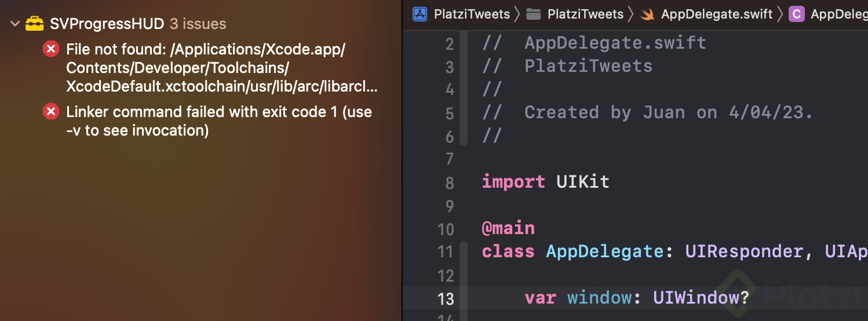Screen dimensions: 868x321
Task: Click the red File not found error icon
Action: [x=52, y=49]
